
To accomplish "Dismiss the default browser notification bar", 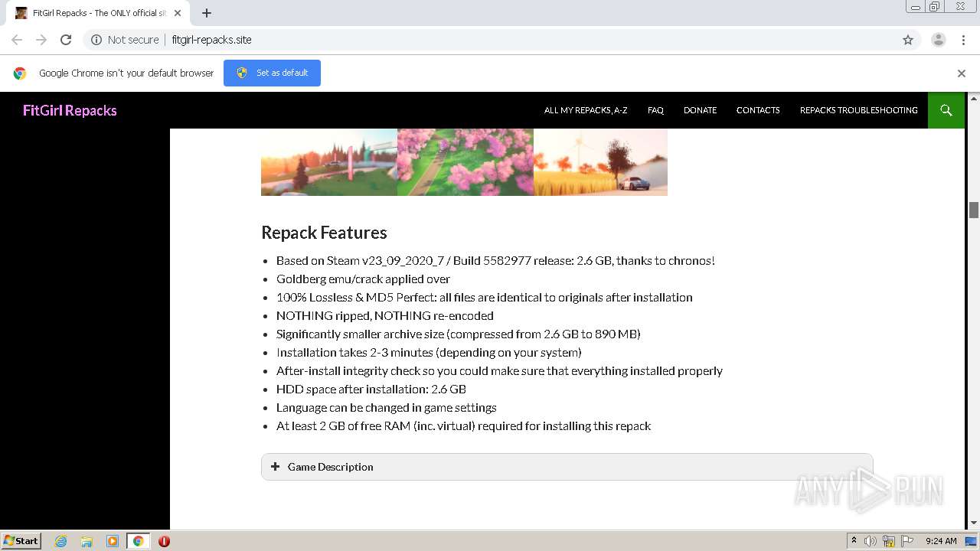I will pyautogui.click(x=962, y=73).
